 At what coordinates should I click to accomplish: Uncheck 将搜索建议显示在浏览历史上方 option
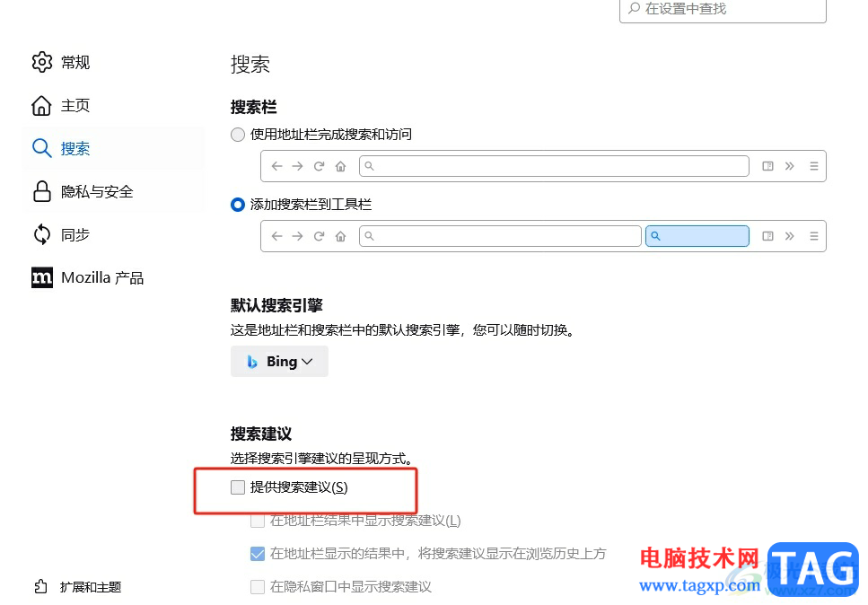[258, 553]
